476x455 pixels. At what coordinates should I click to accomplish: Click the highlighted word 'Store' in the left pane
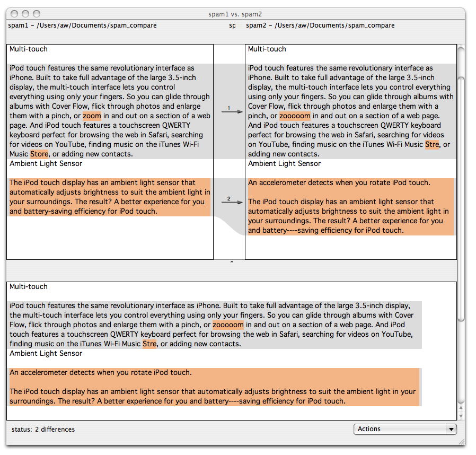[39, 154]
